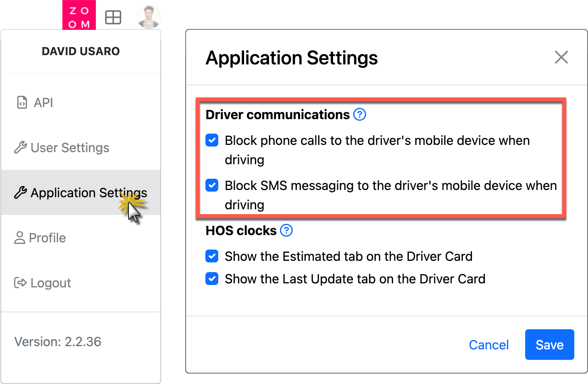Click the Save button
The height and width of the screenshot is (384, 588).
[x=550, y=345]
